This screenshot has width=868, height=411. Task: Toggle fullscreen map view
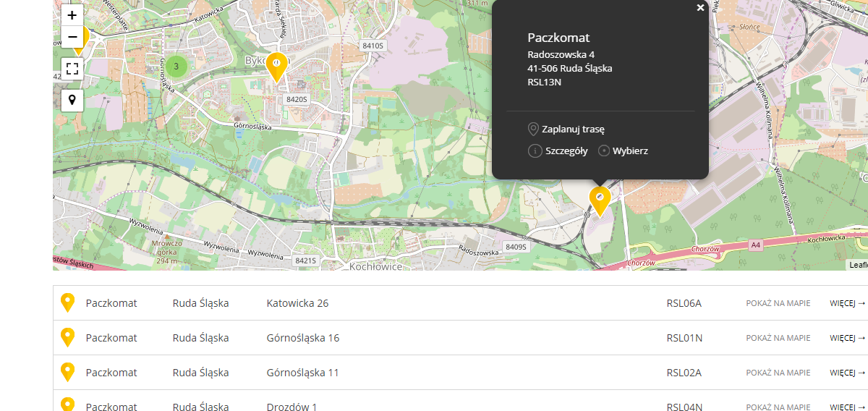pos(72,69)
